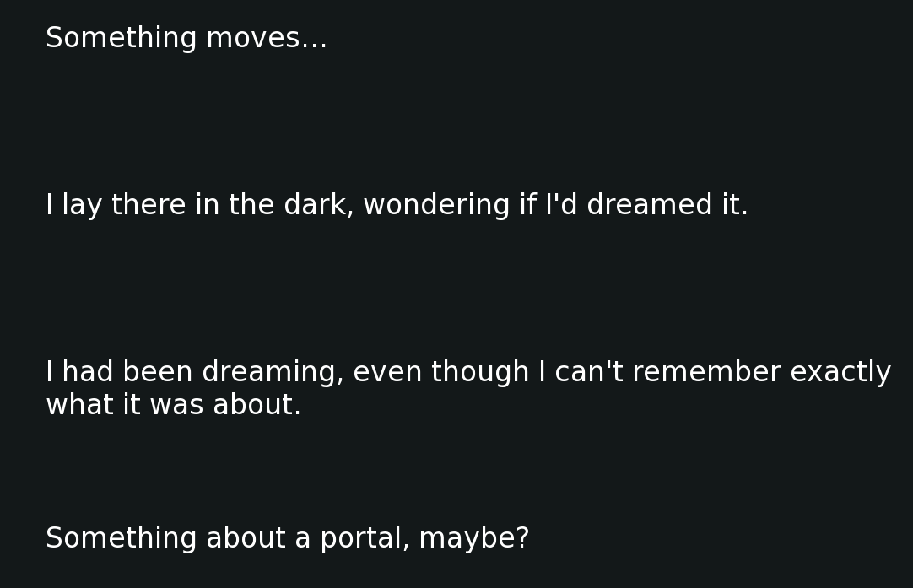Screen dimensions: 913x588
Task: Click the word "exactly"
Action: pyautogui.click(x=840, y=373)
